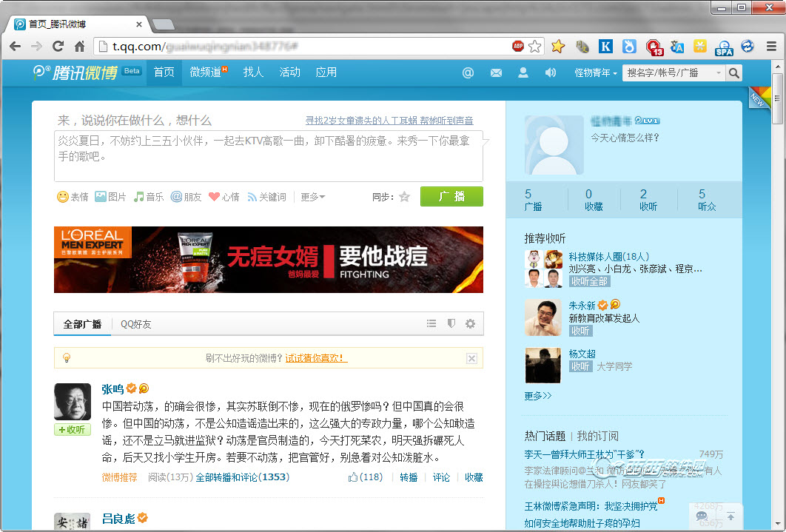Screen dimensions: 786x532
Task: Expand 更多>> recommended follows
Action: 538,396
